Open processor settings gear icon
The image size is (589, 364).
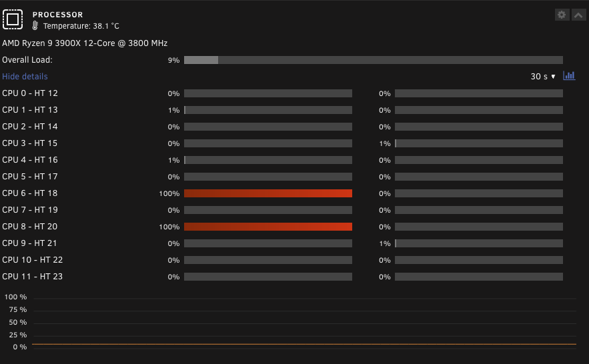point(562,15)
